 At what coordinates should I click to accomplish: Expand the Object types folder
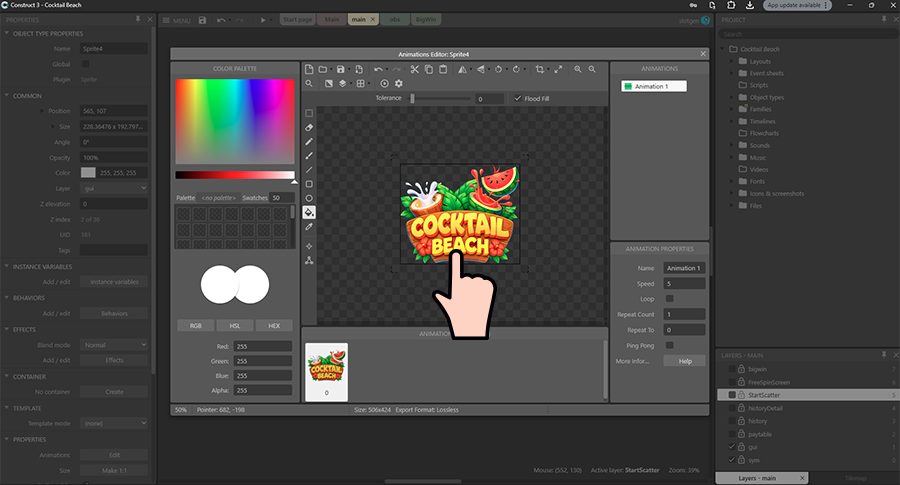[x=732, y=97]
